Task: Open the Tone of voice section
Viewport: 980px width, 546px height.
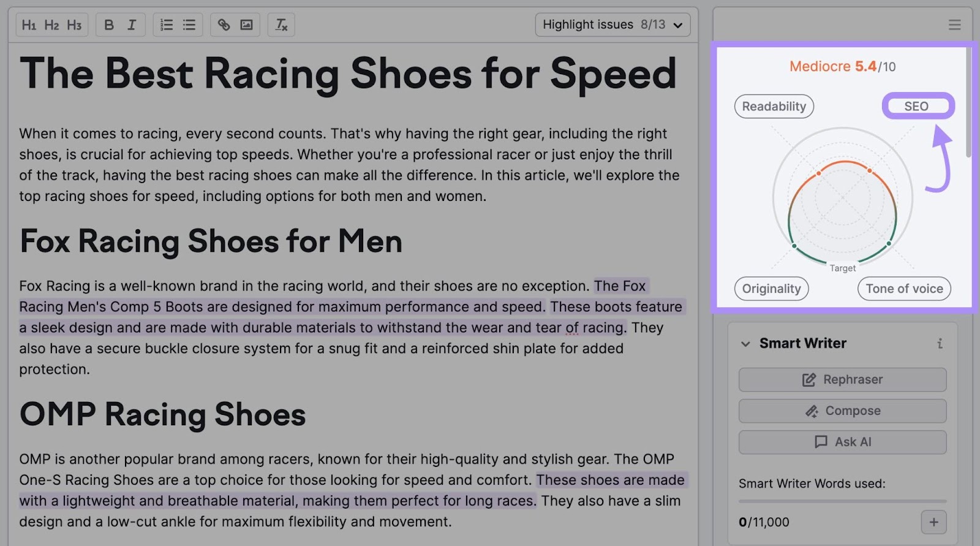Action: click(x=904, y=289)
